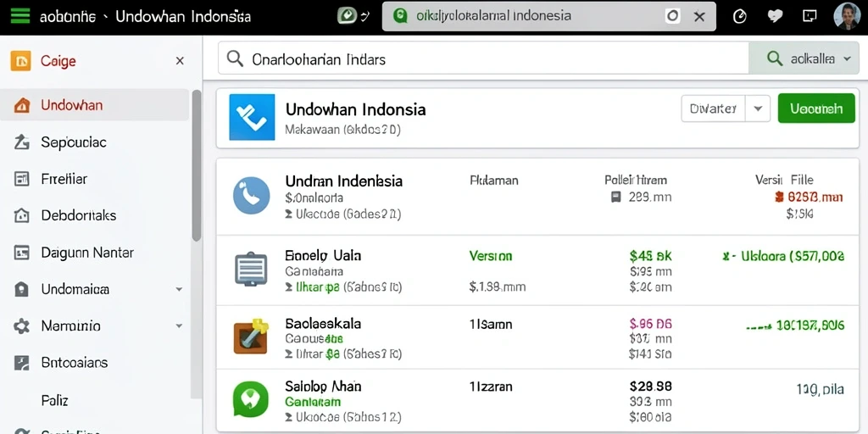The height and width of the screenshot is (434, 868).
Task: Click the Frrelitiar icon in the sidebar
Action: [x=21, y=179]
